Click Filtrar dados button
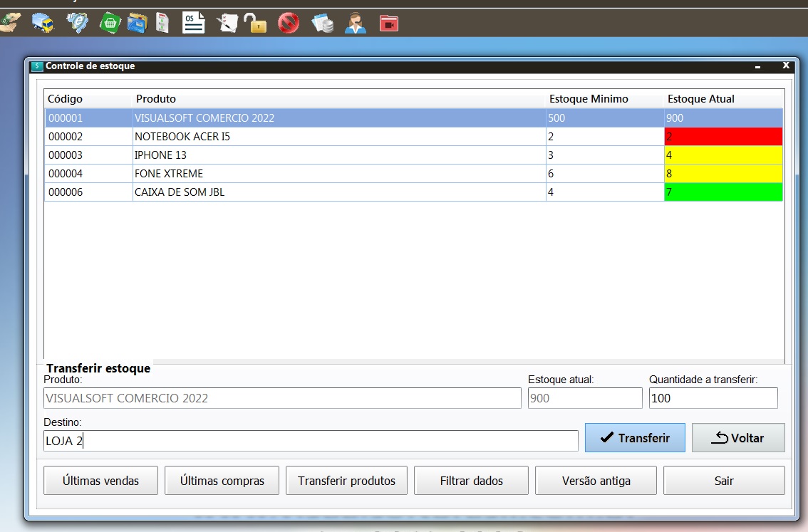The width and height of the screenshot is (808, 532). click(472, 481)
